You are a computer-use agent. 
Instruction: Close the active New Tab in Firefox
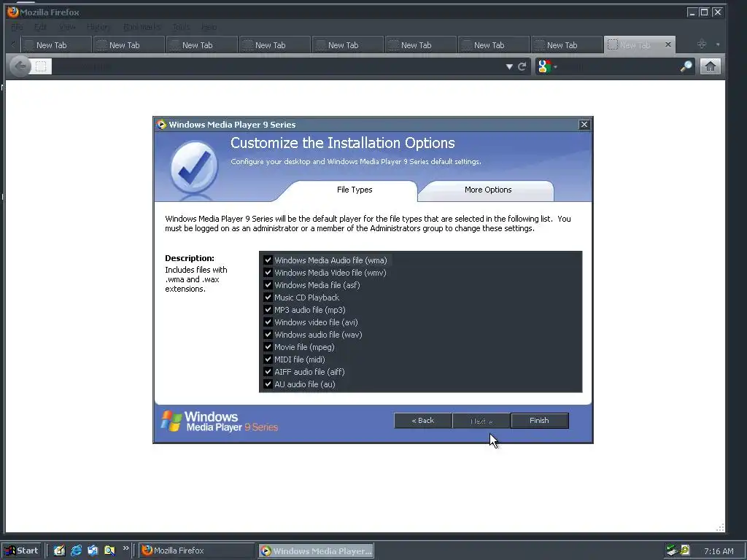[668, 44]
